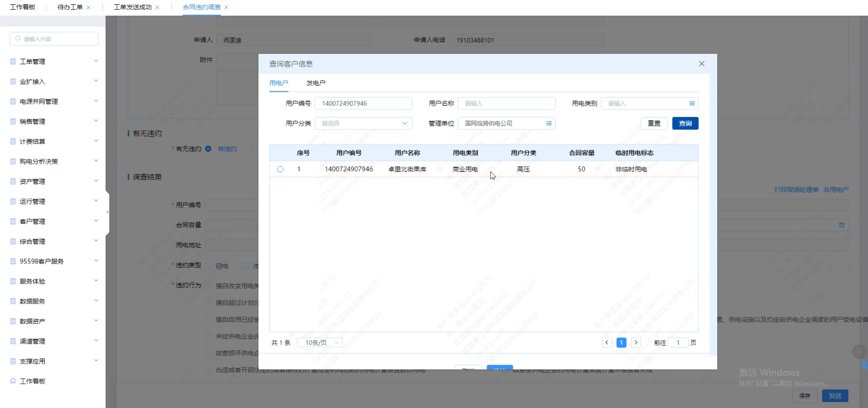
Task: Go to previous page of results
Action: click(607, 342)
